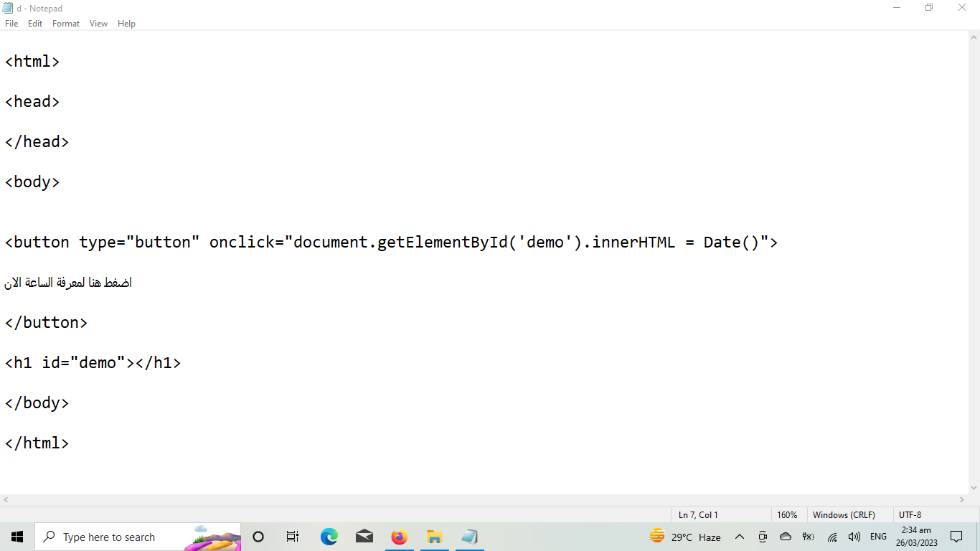Open the notification action center
This screenshot has height=551, width=980.
pyautogui.click(x=956, y=537)
